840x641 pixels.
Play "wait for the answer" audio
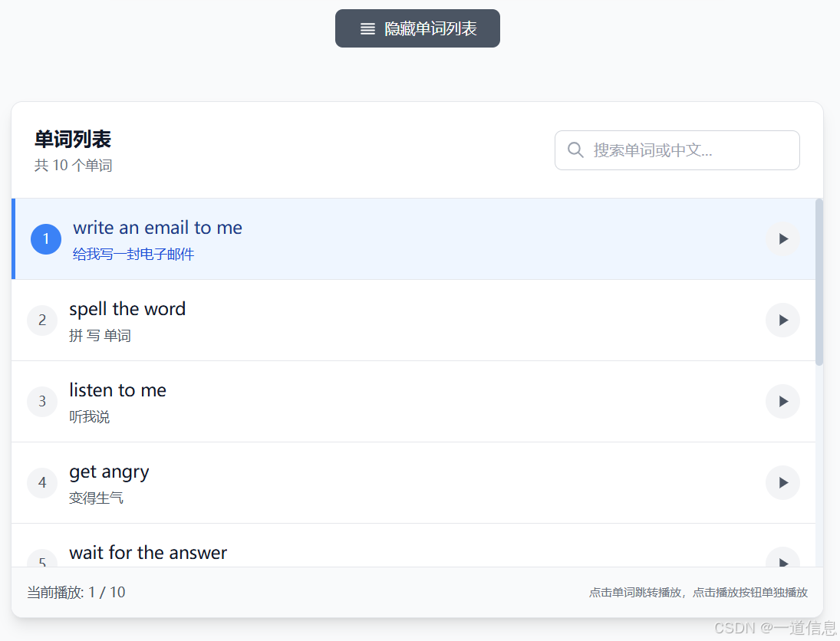coord(782,557)
